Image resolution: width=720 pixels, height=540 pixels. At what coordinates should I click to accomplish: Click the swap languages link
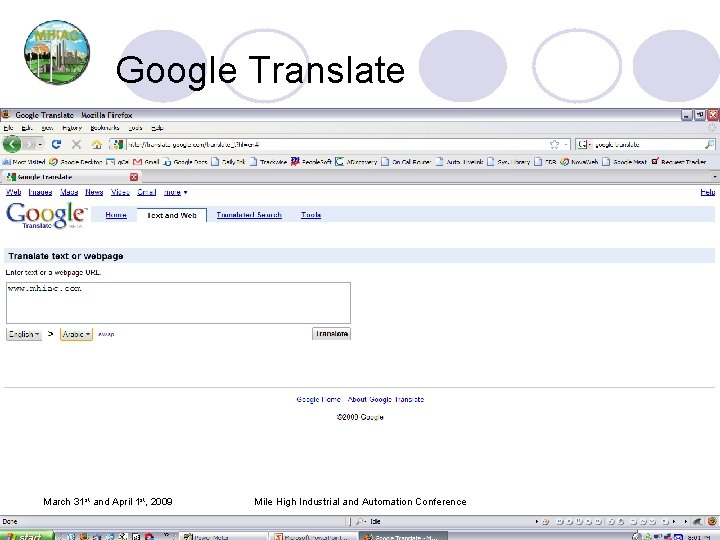106,334
